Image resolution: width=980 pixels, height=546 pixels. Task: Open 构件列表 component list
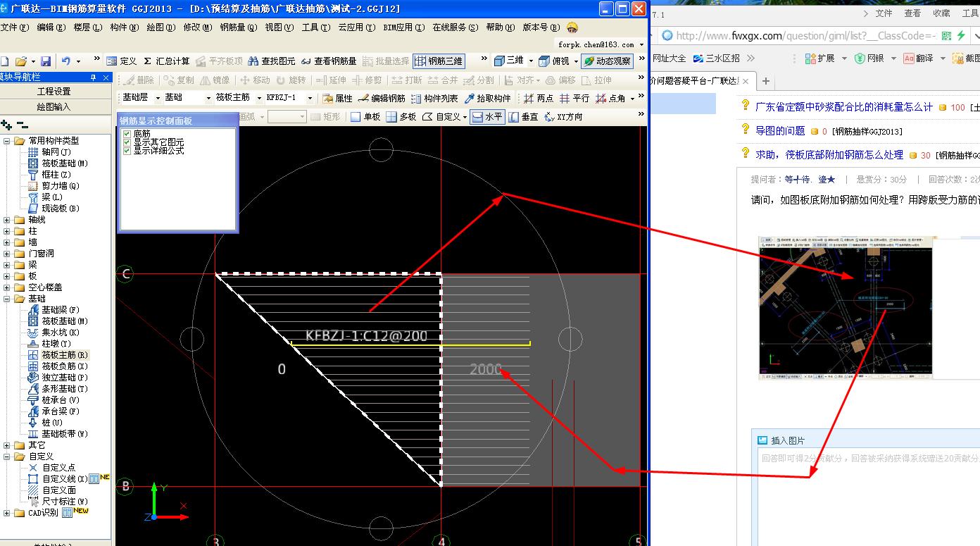[434, 99]
